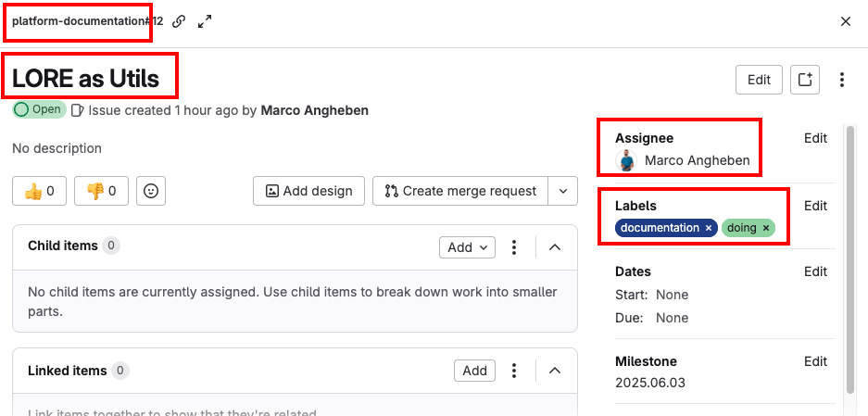Click Add in Linked items
This screenshot has width=868, height=416.
(x=474, y=371)
